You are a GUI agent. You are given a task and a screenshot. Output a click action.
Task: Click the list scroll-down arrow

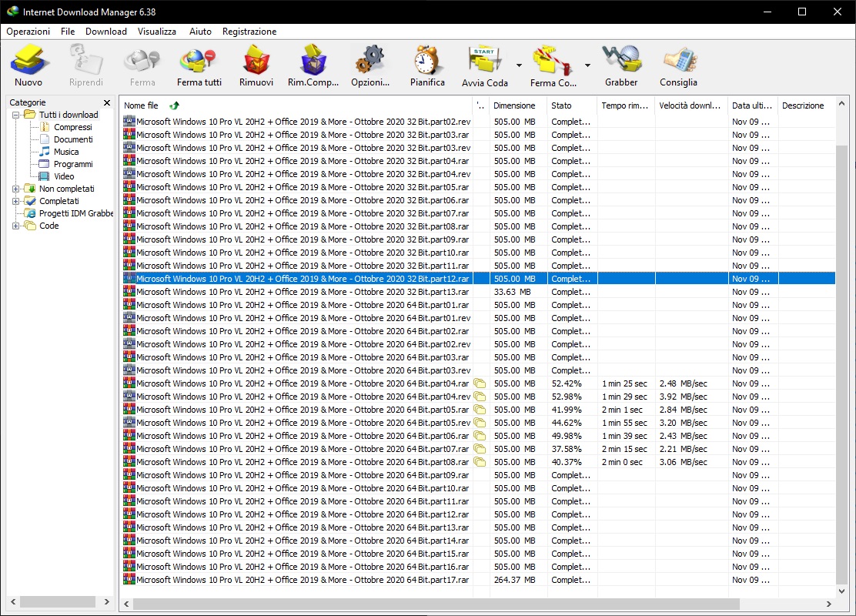pyautogui.click(x=841, y=591)
